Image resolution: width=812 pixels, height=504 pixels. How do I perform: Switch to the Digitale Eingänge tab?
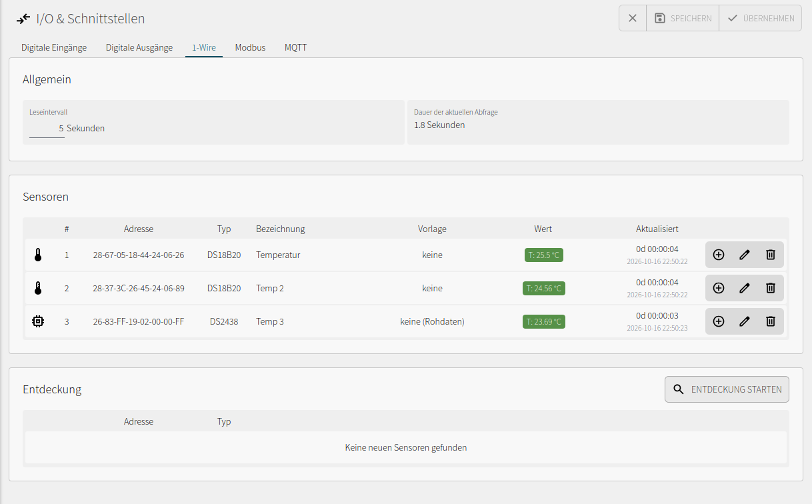(x=54, y=47)
